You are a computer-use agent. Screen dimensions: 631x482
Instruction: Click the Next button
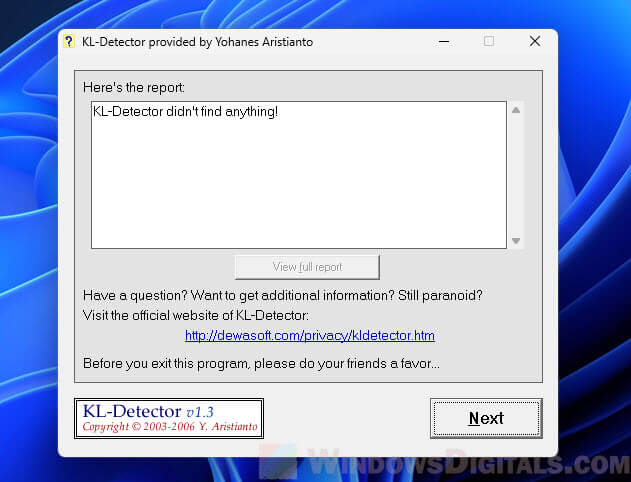pos(486,418)
